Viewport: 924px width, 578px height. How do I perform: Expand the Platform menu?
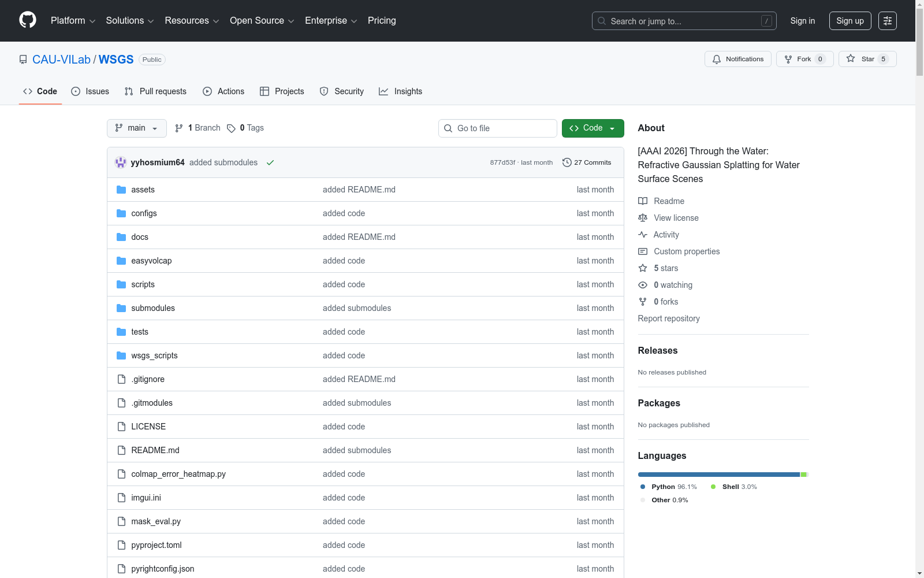click(x=73, y=21)
